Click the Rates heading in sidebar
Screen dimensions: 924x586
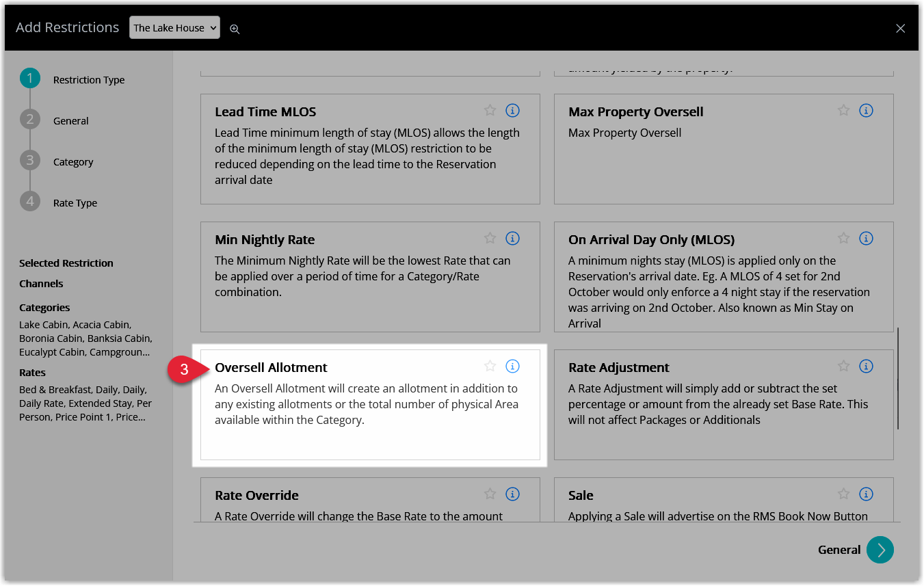32,373
